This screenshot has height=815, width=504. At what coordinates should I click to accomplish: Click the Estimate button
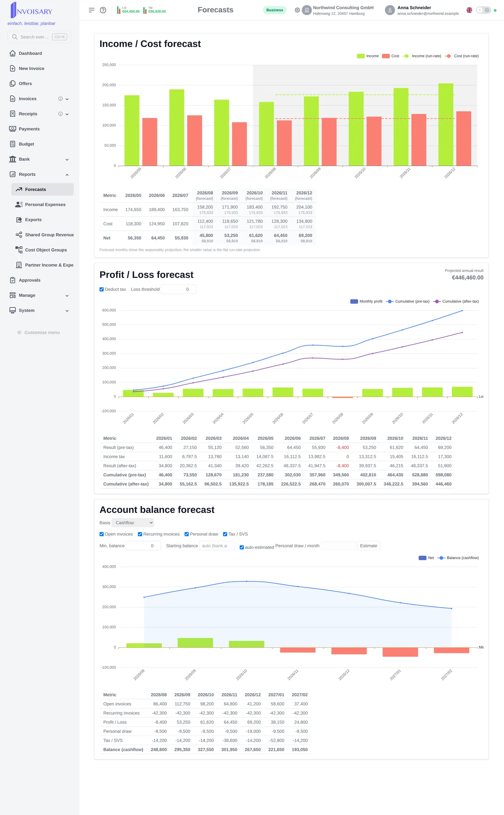[x=368, y=546]
